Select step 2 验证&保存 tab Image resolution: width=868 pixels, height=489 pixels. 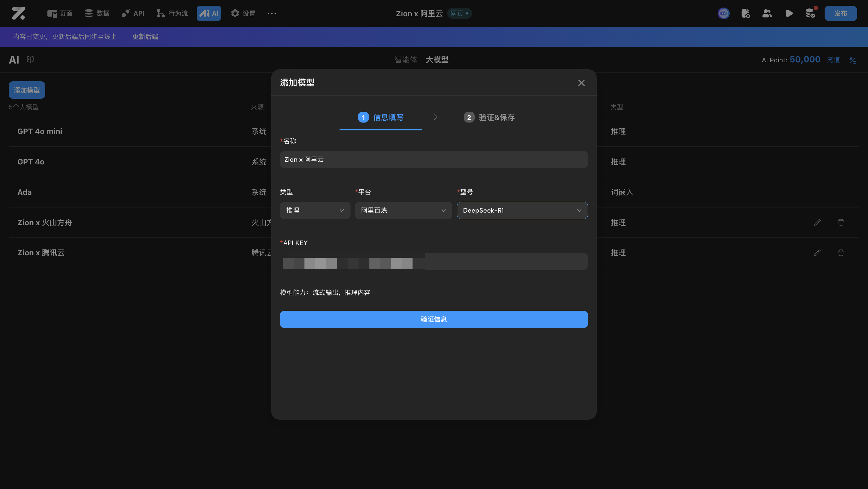(489, 117)
